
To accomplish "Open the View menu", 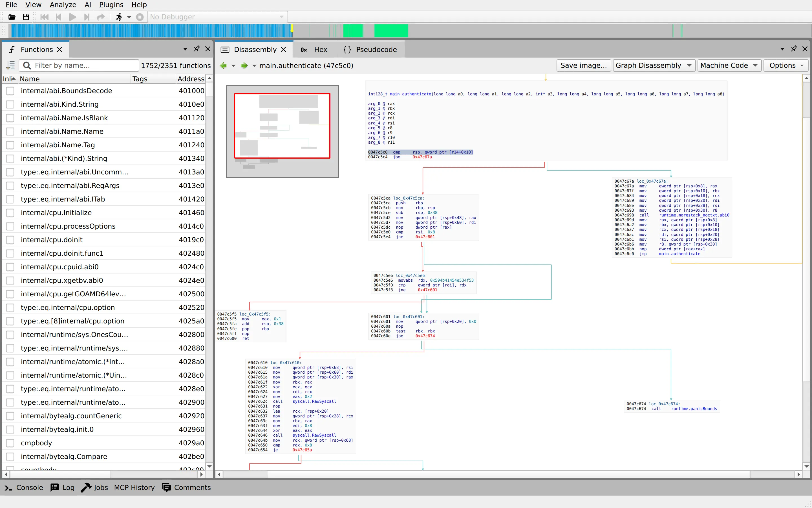I will [x=33, y=5].
